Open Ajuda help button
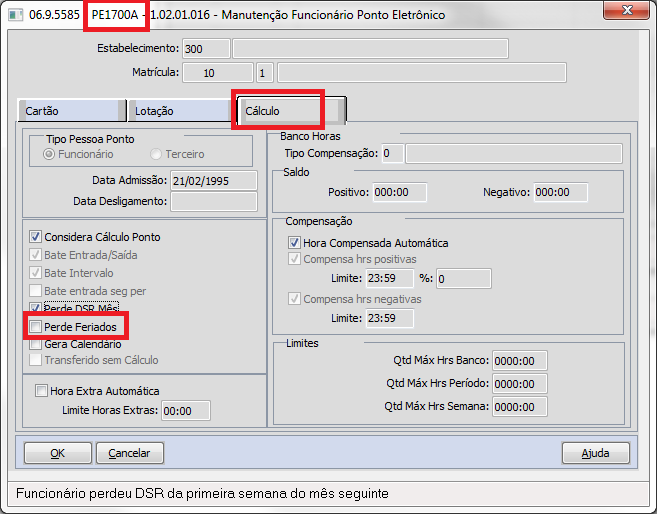The height and width of the screenshot is (514, 657). [595, 453]
